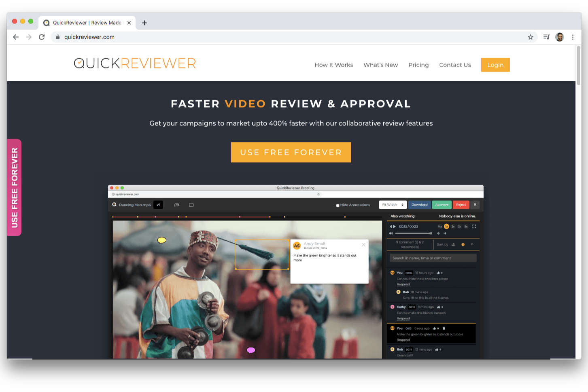Like Cathy's comment with thumbs up
The width and height of the screenshot is (588, 392).
[x=439, y=307]
